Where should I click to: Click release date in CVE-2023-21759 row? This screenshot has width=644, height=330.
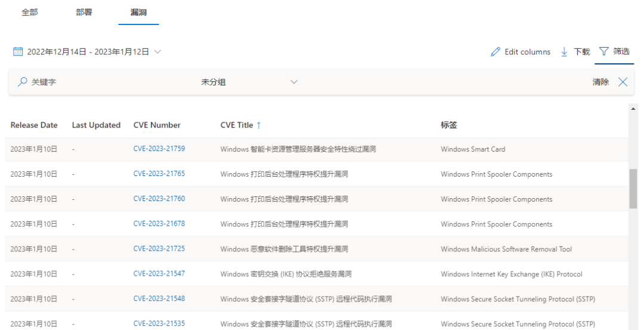[x=33, y=149]
